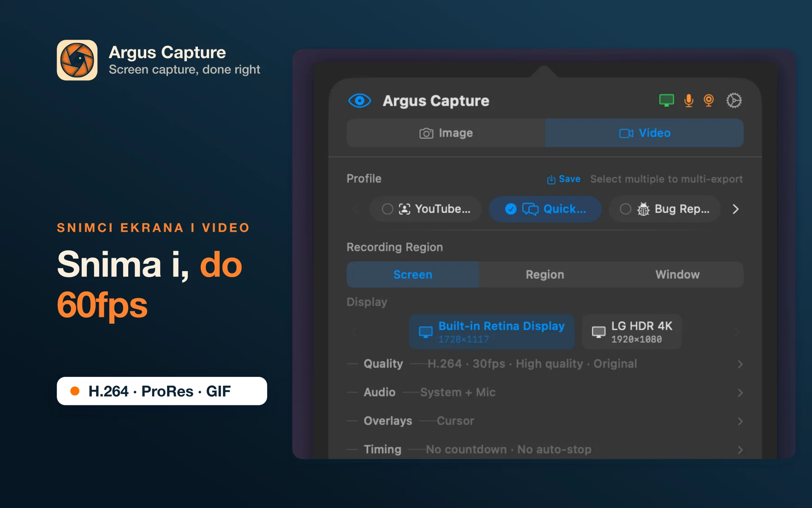Viewport: 812px width, 508px height.
Task: Select LG HDR 4K display
Action: [632, 332]
